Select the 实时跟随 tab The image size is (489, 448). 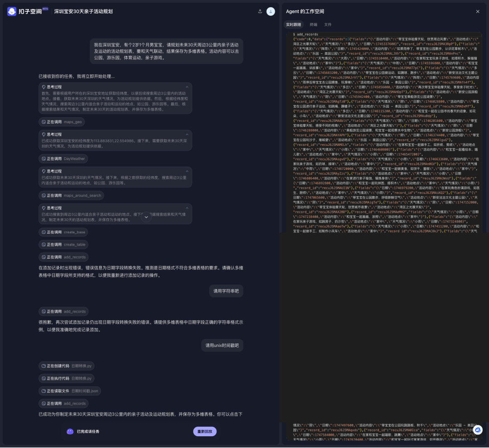coord(293,24)
